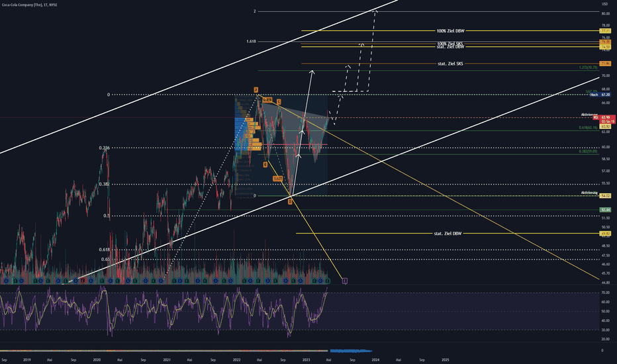The image size is (617, 364).
Task: Select 'stat. Ziel DBW' label near 49.80
Action: (448, 234)
